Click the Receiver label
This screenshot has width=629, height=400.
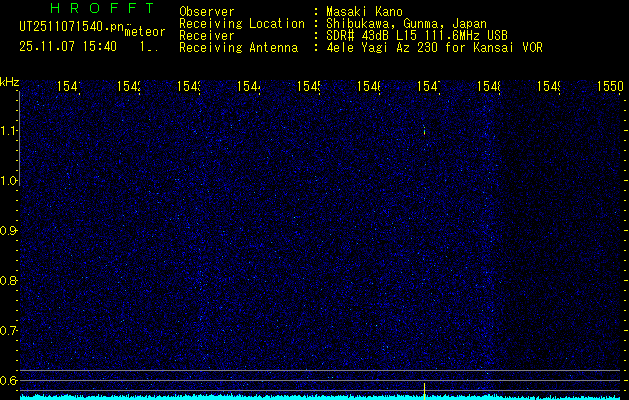pos(207,36)
